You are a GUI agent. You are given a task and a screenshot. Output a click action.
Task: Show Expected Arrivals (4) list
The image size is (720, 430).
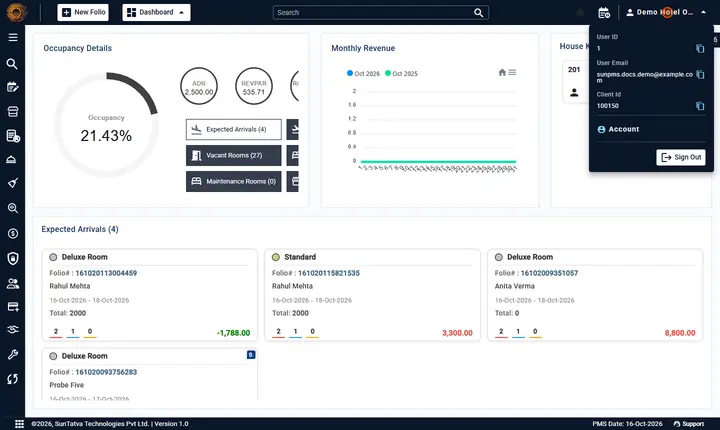click(234, 130)
